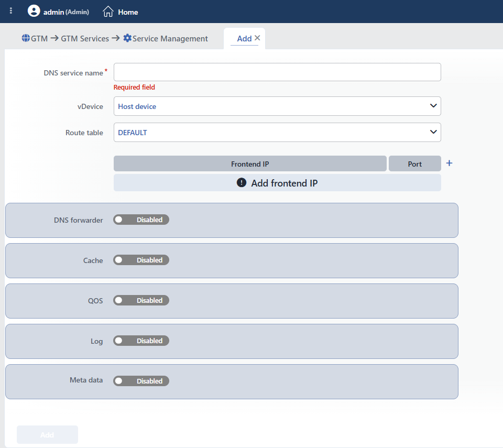Click the Add button at bottom
The image size is (503, 448).
[x=48, y=434]
